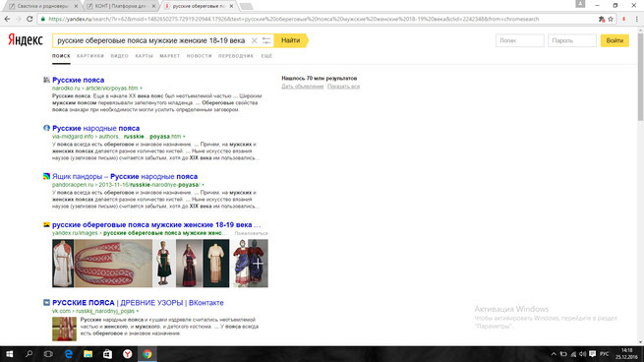
Task: Click the Yandex logo
Action: (x=26, y=40)
